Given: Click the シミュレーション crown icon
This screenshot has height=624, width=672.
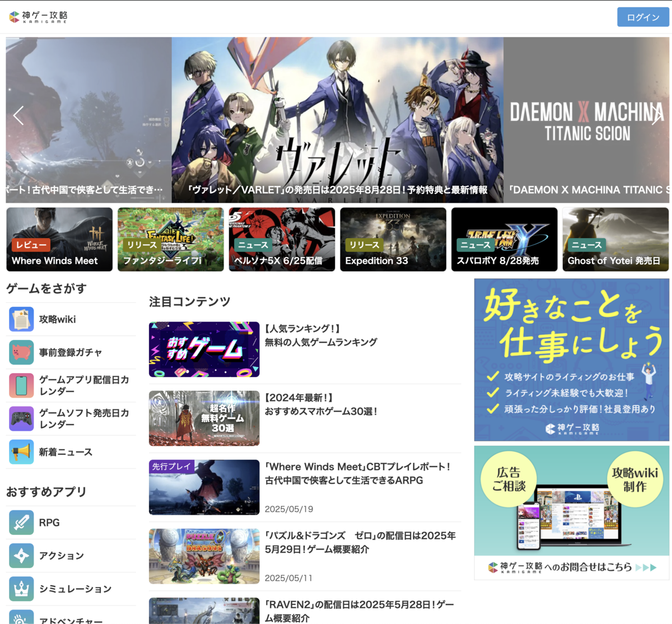Looking at the screenshot, I should pyautogui.click(x=21, y=589).
